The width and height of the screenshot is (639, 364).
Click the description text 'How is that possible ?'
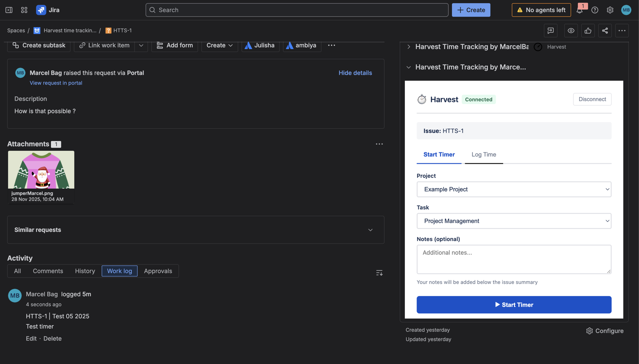pyautogui.click(x=45, y=111)
